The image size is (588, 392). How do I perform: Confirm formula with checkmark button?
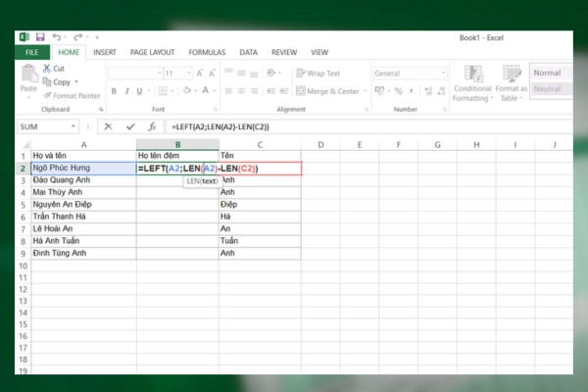coord(130,126)
